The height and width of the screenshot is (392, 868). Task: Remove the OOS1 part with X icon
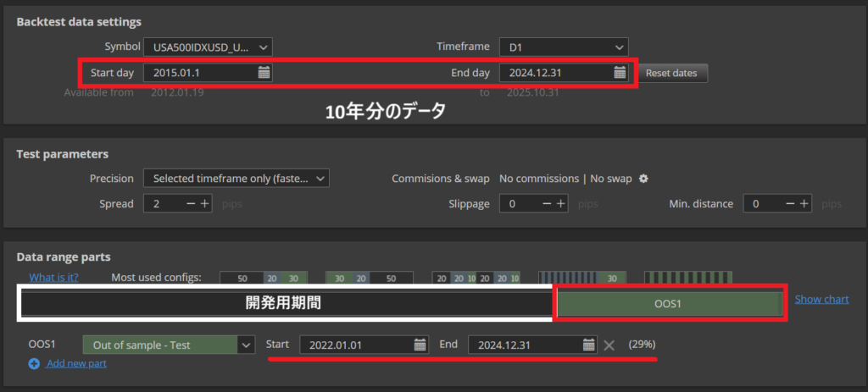coord(609,345)
